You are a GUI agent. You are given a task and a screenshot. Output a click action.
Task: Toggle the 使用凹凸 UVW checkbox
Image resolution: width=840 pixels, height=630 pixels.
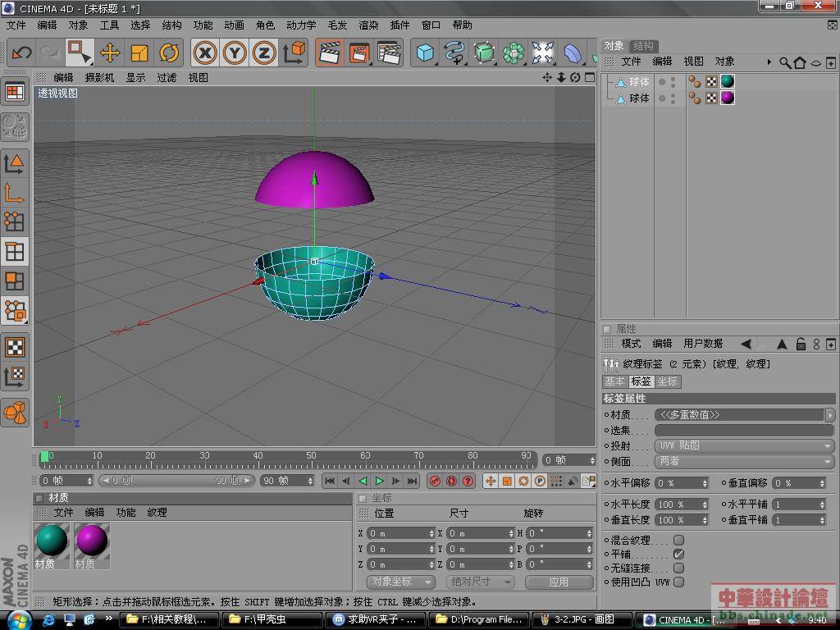pyautogui.click(x=678, y=582)
